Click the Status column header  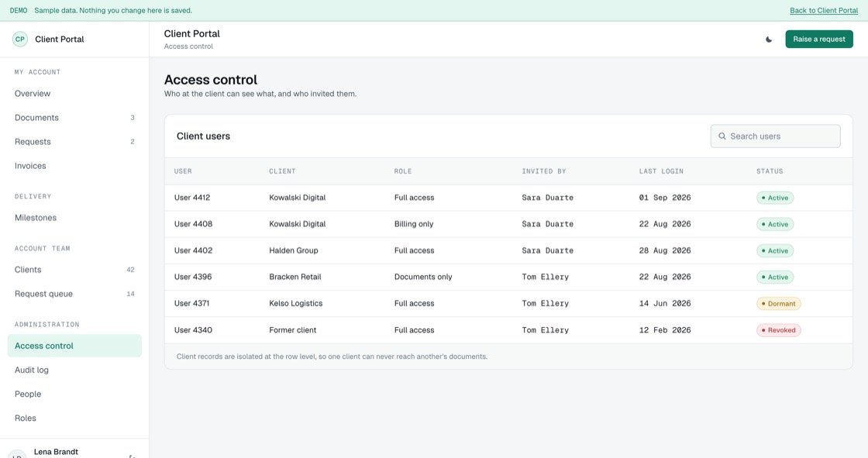click(770, 171)
